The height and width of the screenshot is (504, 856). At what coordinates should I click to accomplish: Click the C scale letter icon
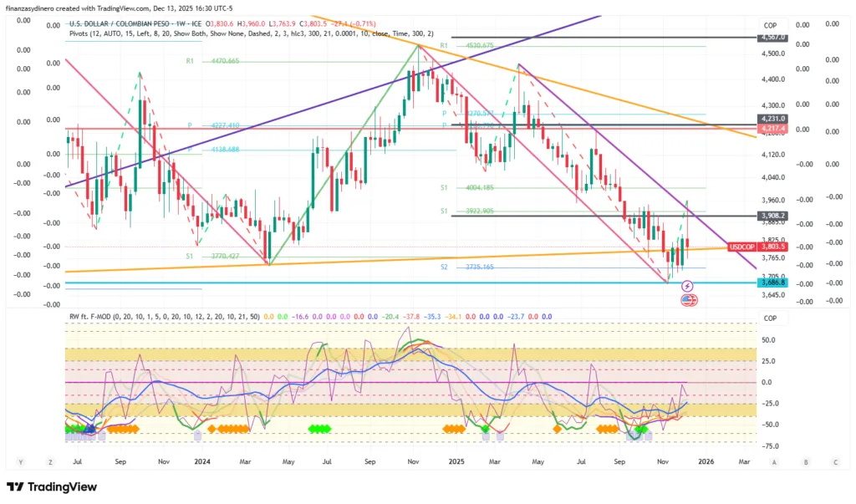click(835, 461)
